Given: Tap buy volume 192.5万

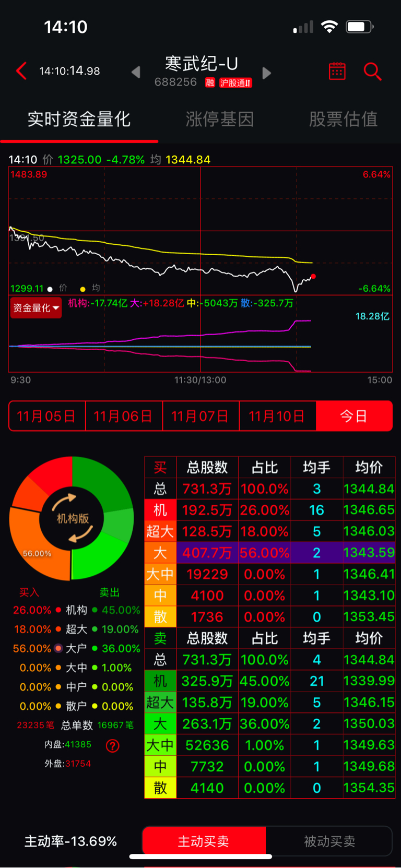Looking at the screenshot, I should point(207,510).
